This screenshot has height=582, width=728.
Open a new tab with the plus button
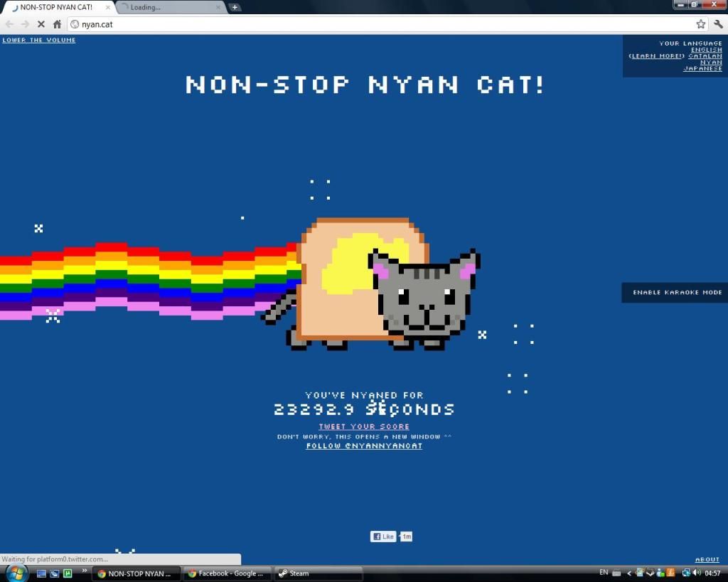pyautogui.click(x=235, y=7)
